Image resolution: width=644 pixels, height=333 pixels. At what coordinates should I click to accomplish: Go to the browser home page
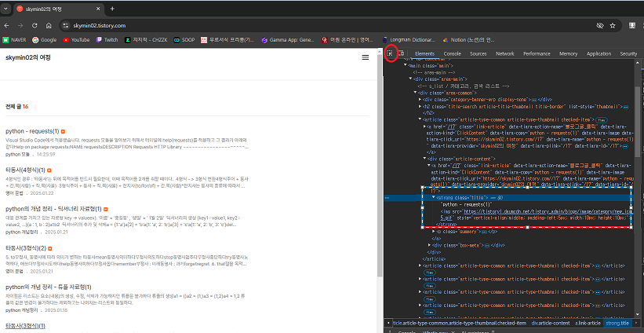[x=49, y=25]
